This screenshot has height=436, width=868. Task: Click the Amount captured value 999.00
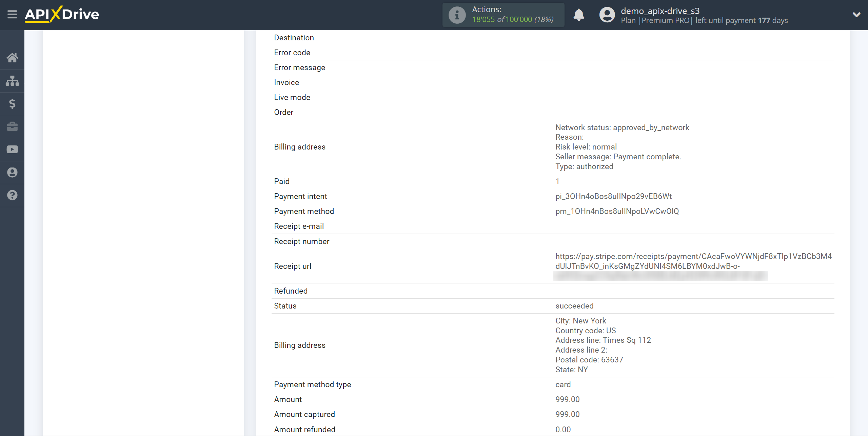pos(568,414)
